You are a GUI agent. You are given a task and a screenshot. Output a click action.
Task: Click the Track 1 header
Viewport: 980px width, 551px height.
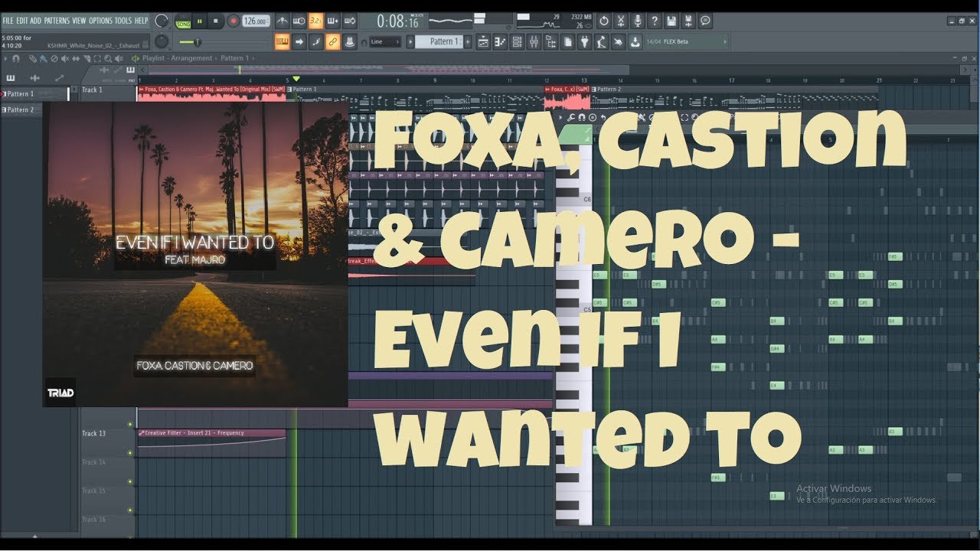pyautogui.click(x=107, y=93)
